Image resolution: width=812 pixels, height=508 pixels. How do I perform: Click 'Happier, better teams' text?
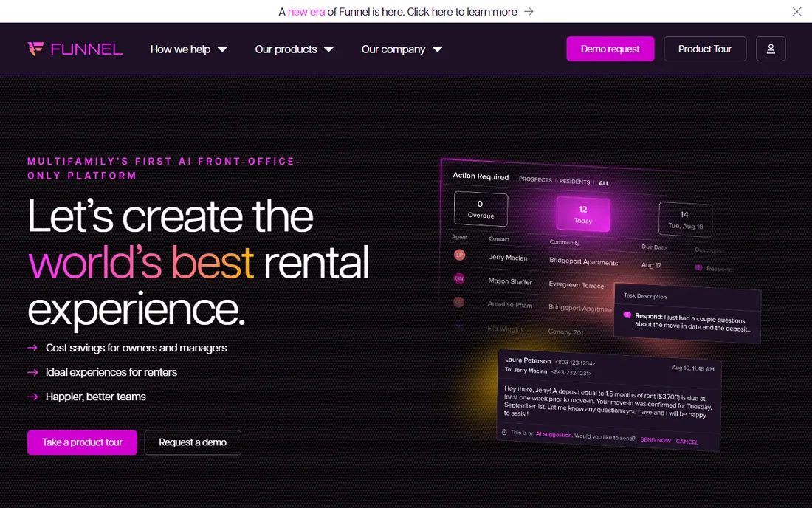96,397
